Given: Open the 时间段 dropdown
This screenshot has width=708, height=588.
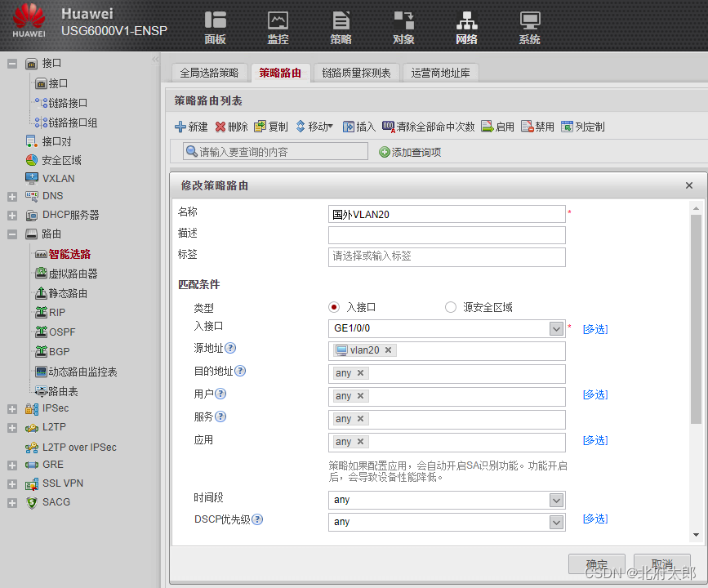Looking at the screenshot, I should (x=556, y=500).
